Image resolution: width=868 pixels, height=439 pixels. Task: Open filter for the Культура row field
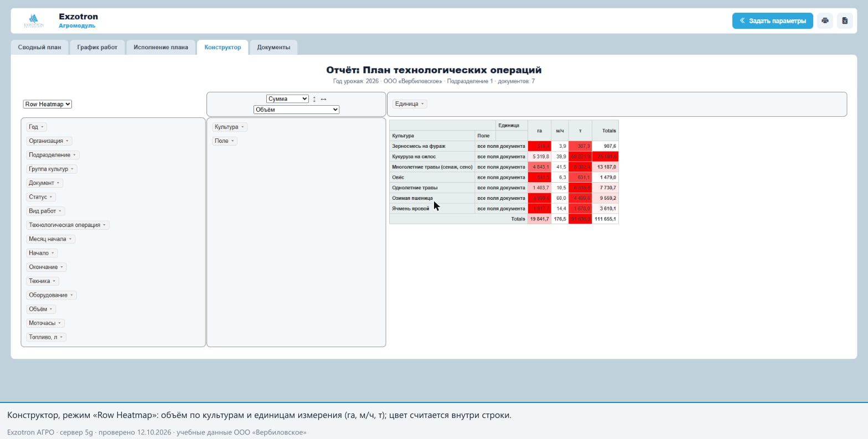coord(242,127)
